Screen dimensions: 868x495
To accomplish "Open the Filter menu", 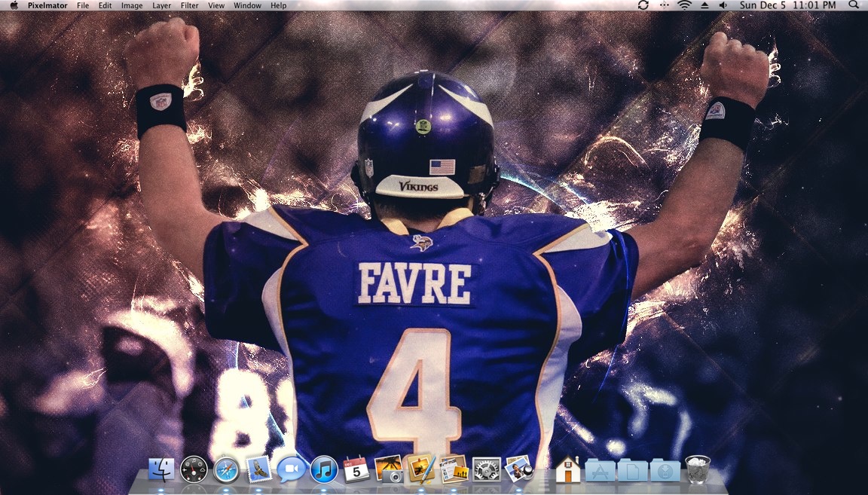I will pyautogui.click(x=189, y=5).
